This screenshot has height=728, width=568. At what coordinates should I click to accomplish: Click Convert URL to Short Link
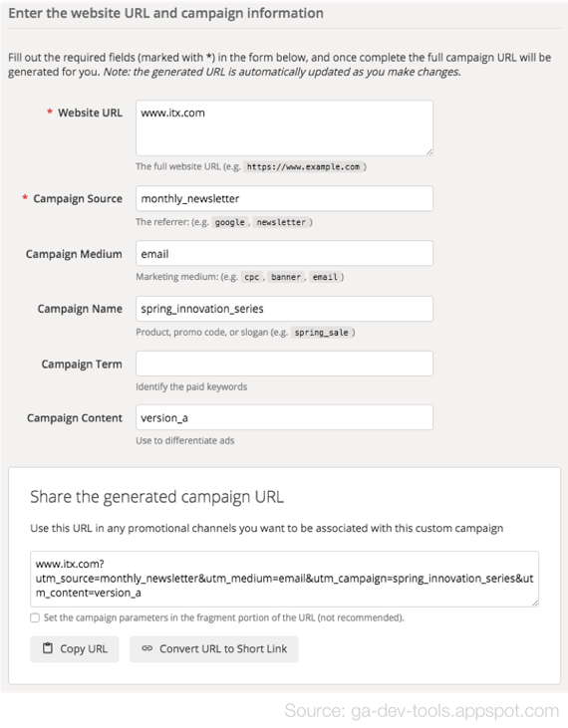(213, 648)
